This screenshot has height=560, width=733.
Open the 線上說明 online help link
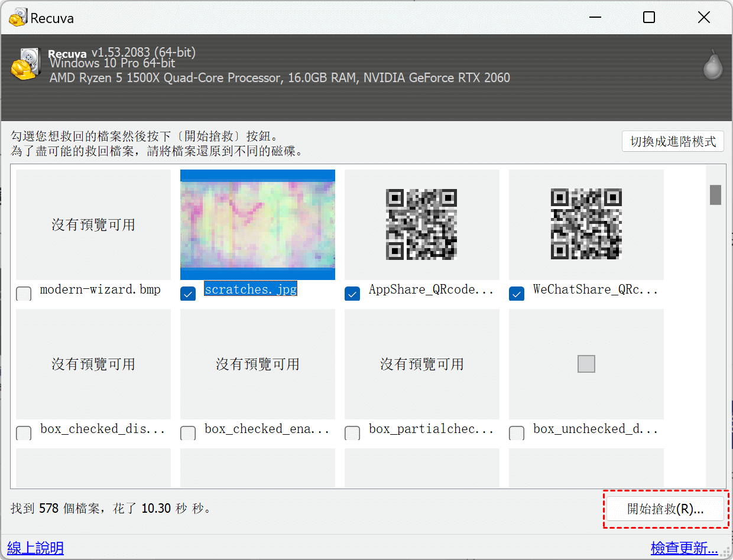(x=35, y=548)
